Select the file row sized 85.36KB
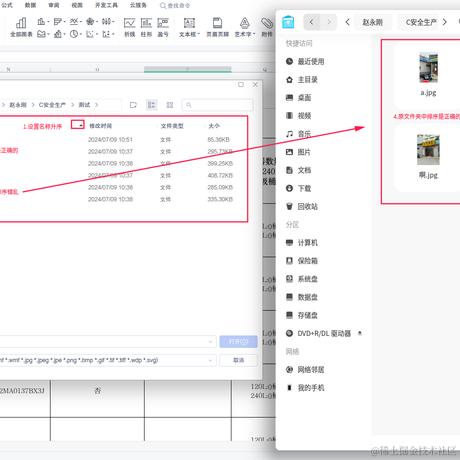 pyautogui.click(x=123, y=139)
